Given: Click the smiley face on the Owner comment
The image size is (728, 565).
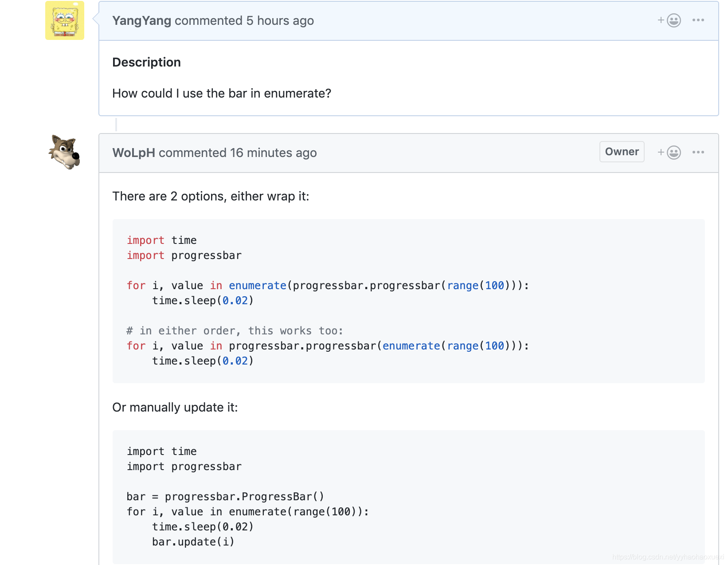Looking at the screenshot, I should point(673,152).
